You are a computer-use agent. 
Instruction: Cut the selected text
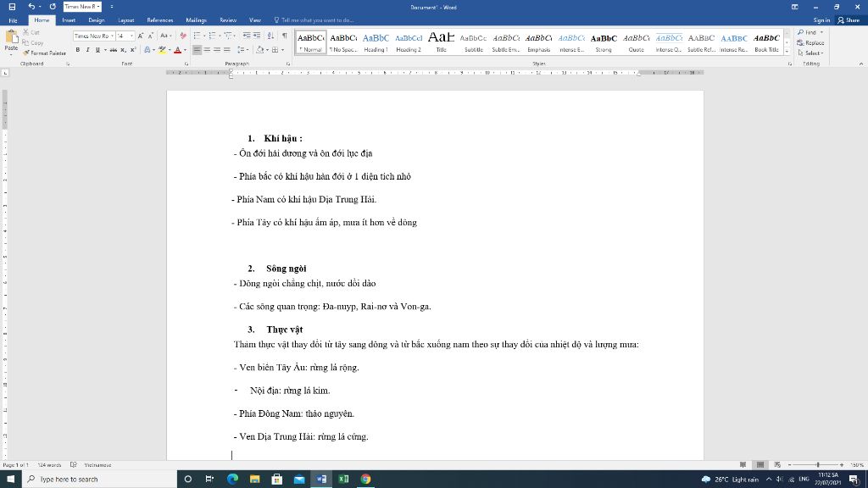tap(31, 32)
